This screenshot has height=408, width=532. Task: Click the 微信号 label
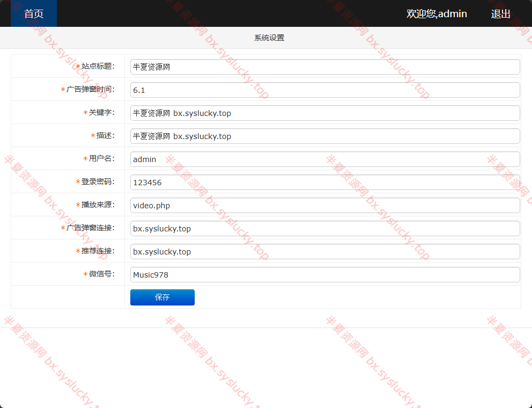102,274
